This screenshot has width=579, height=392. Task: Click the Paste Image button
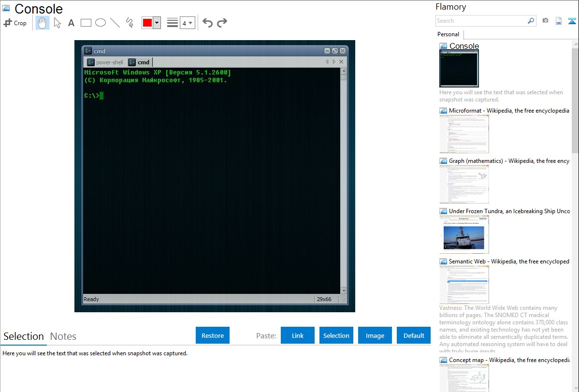coord(375,335)
